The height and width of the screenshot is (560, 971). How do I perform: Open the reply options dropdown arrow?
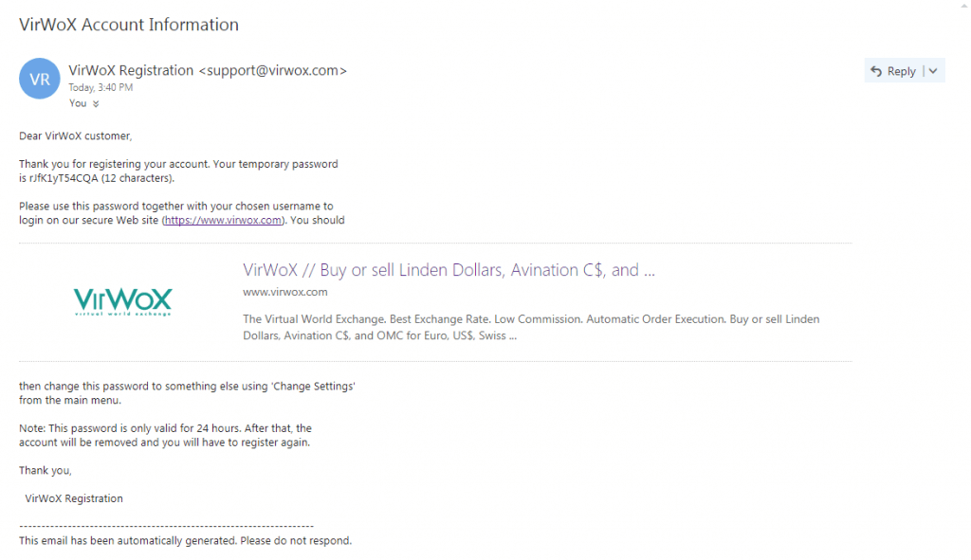(933, 71)
